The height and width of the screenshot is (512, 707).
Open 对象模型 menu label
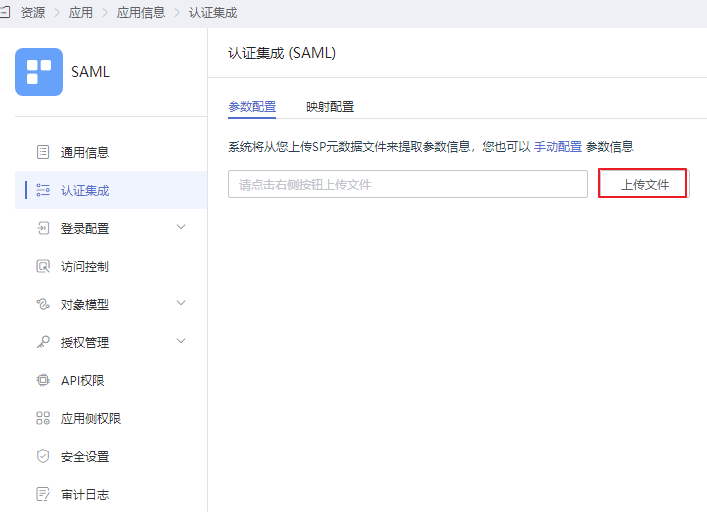[x=85, y=304]
